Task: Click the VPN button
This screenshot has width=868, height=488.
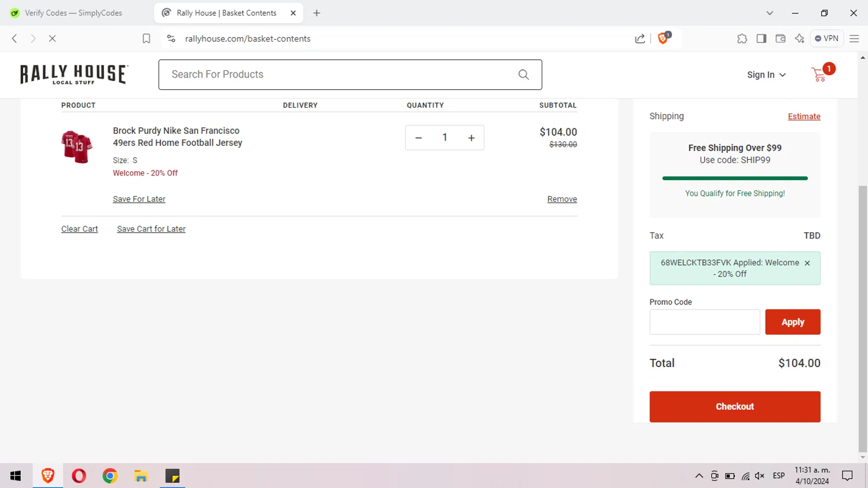Action: [x=827, y=38]
